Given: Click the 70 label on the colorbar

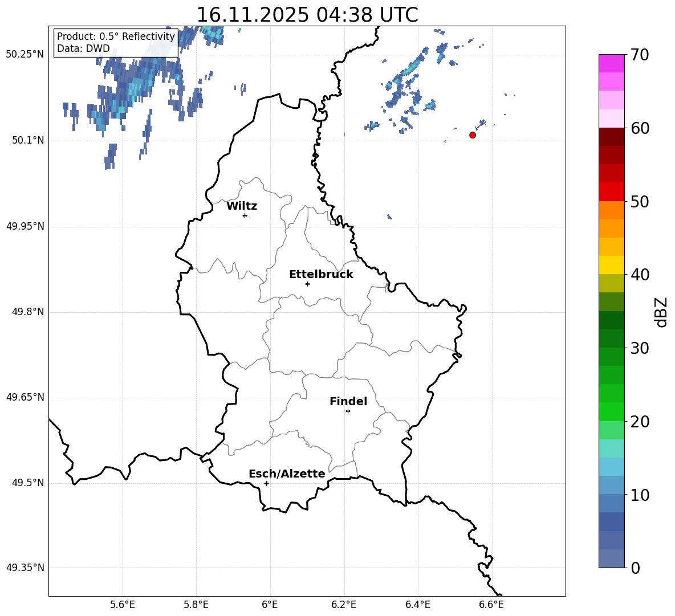Looking at the screenshot, I should (x=640, y=55).
